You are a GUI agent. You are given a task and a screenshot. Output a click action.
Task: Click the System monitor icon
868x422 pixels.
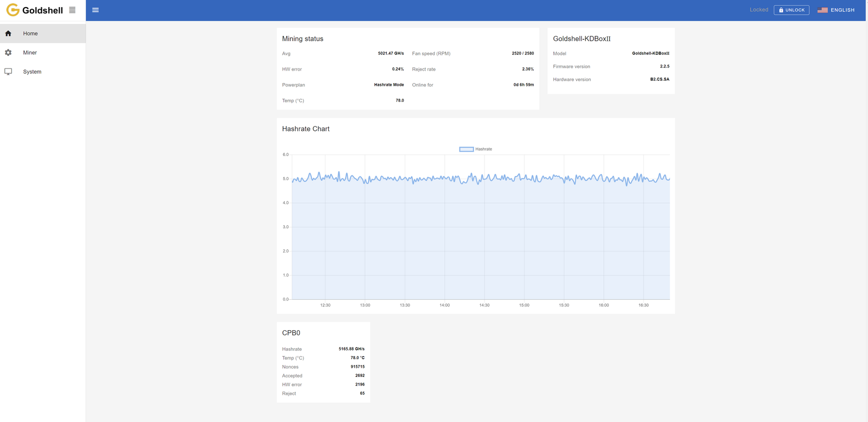pyautogui.click(x=8, y=72)
